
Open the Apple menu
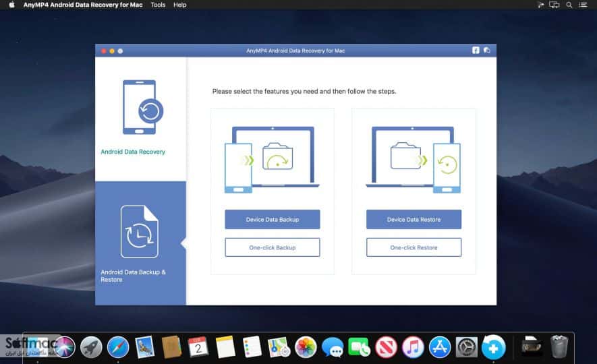coord(11,5)
